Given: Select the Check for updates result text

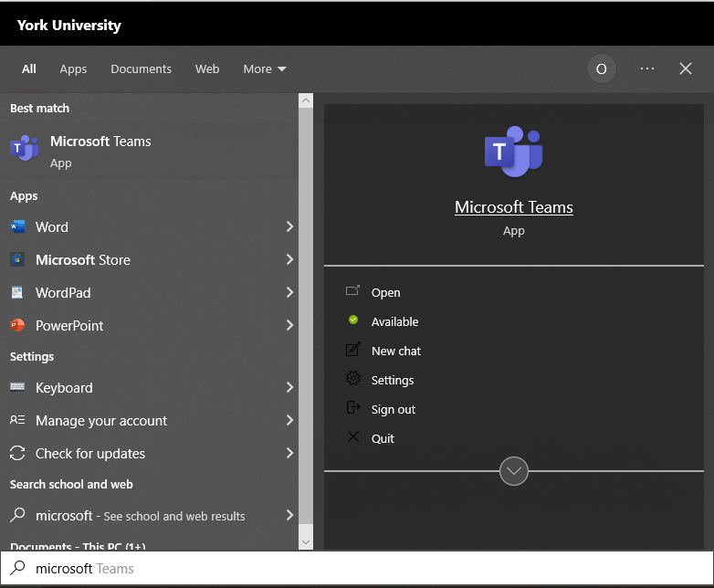Looking at the screenshot, I should tap(90, 453).
